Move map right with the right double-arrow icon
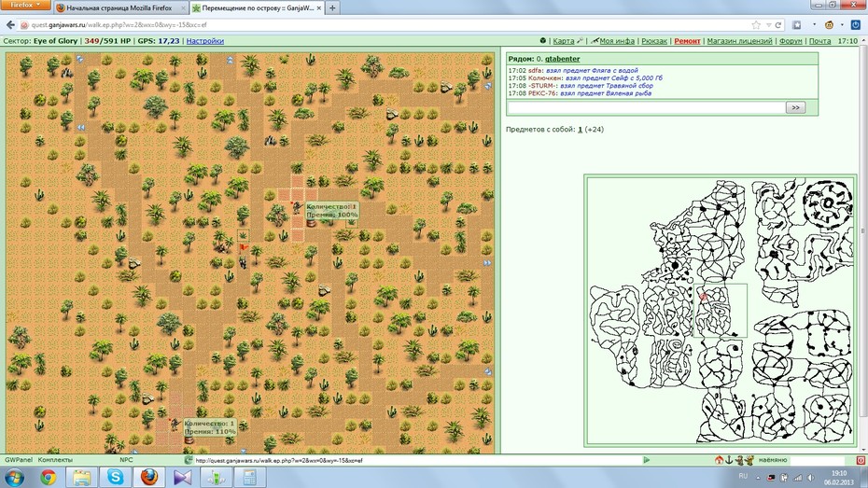 487,263
